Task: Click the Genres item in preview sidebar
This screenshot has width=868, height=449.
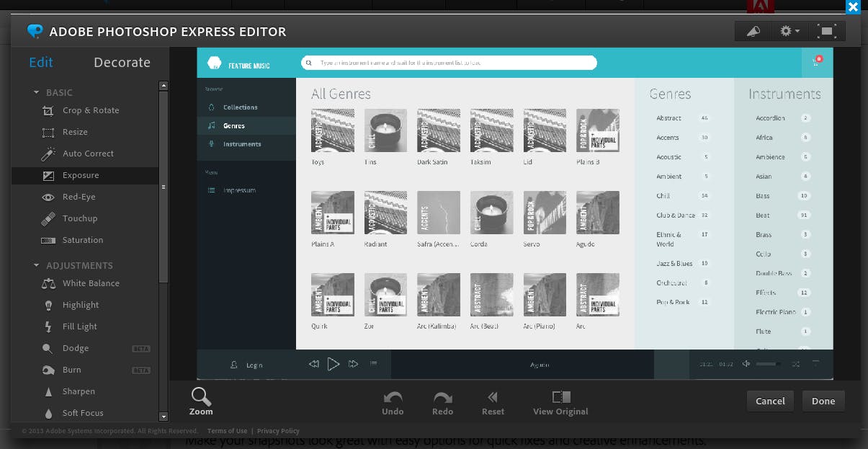Action: pyautogui.click(x=246, y=125)
